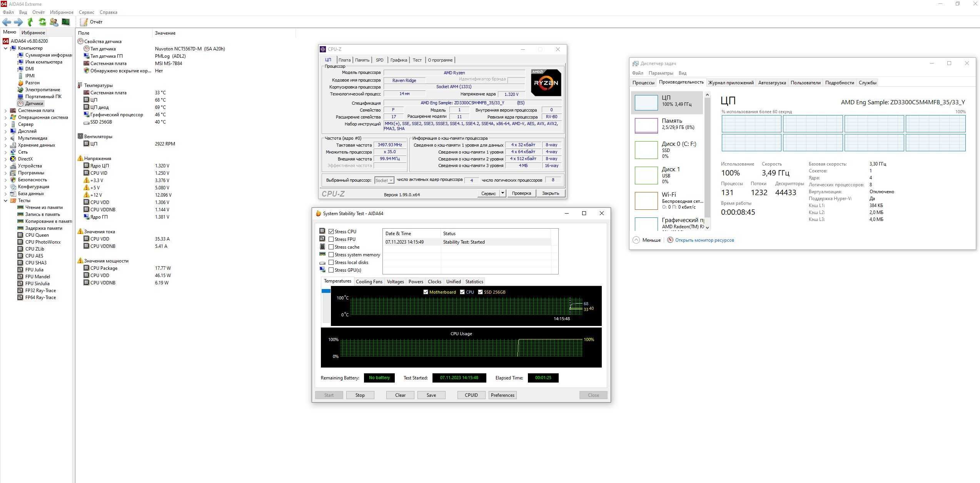Screen dimensions: 980x483
Task: Open the AIDA64 Сервис menu
Action: [x=87, y=12]
